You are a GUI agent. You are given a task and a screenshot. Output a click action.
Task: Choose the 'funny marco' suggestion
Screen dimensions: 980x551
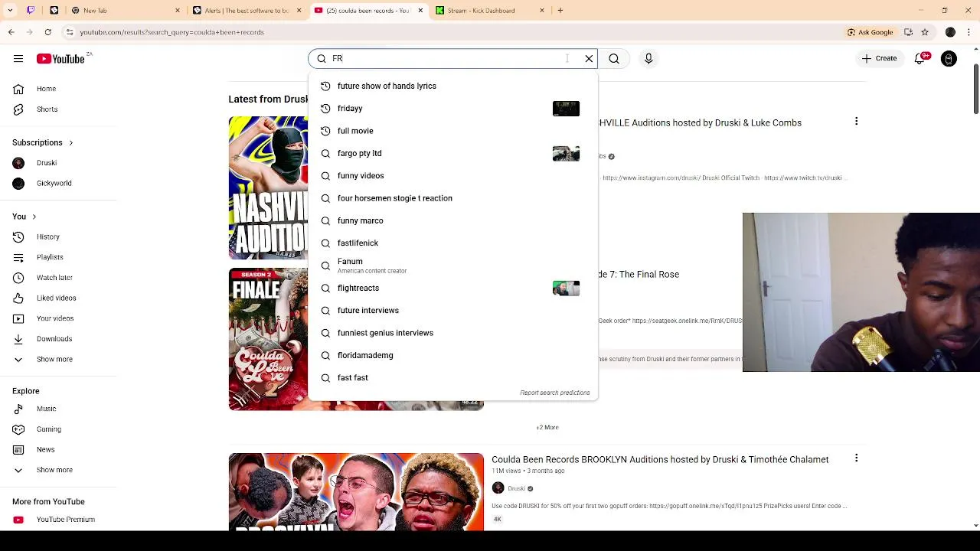[x=452, y=220]
